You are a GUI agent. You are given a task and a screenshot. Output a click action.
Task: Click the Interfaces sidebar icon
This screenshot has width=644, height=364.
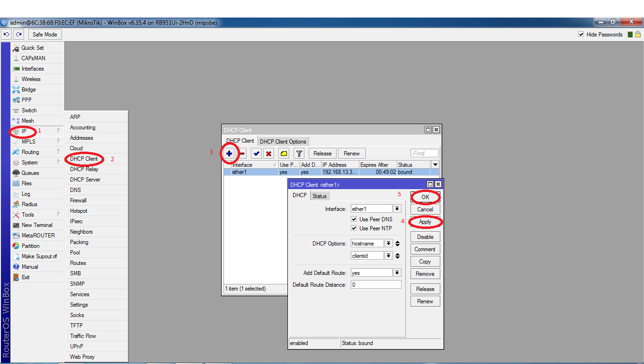(16, 69)
